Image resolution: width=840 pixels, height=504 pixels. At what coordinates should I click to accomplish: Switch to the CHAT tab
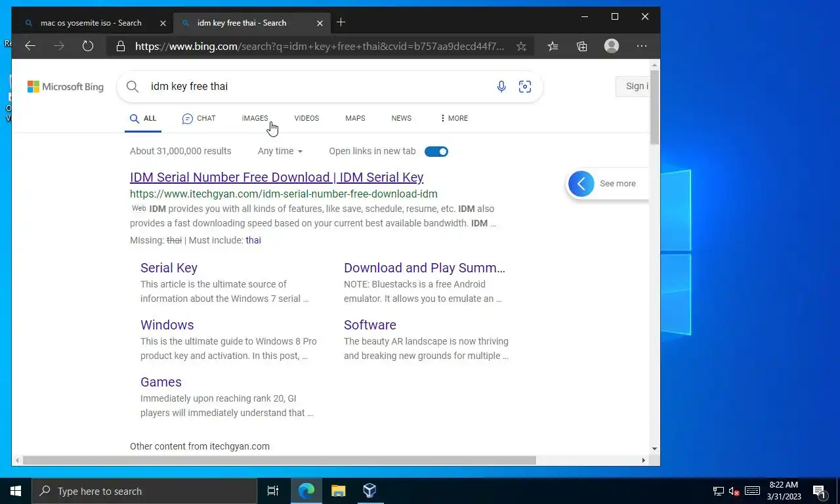pyautogui.click(x=199, y=119)
